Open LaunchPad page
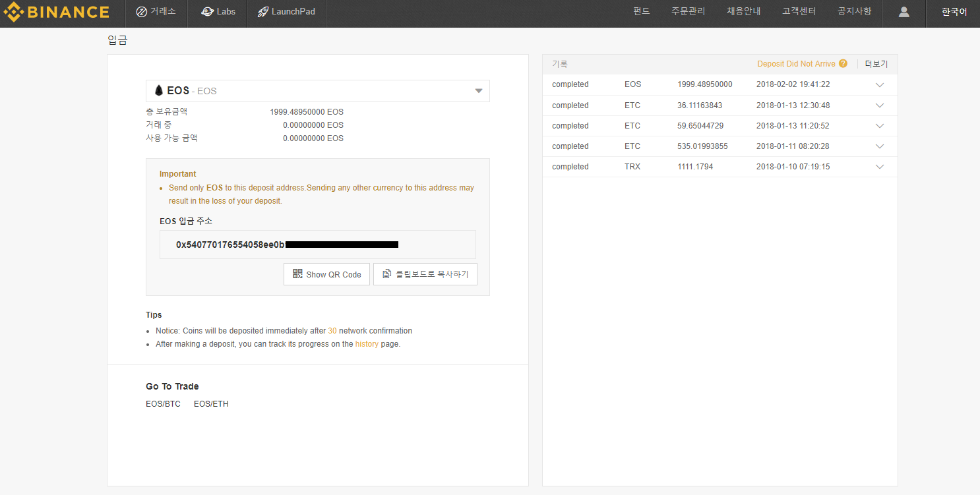The image size is (980, 495). click(x=286, y=12)
